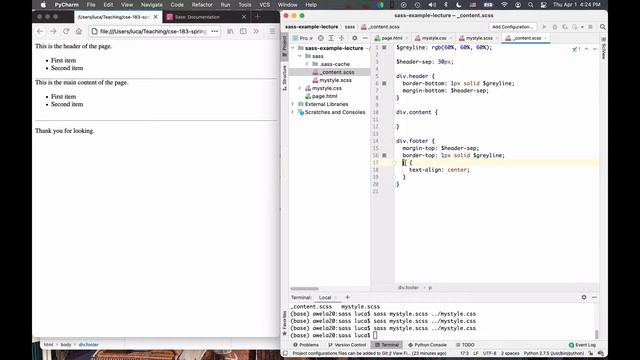Open the browser hamburger menu

click(x=272, y=31)
